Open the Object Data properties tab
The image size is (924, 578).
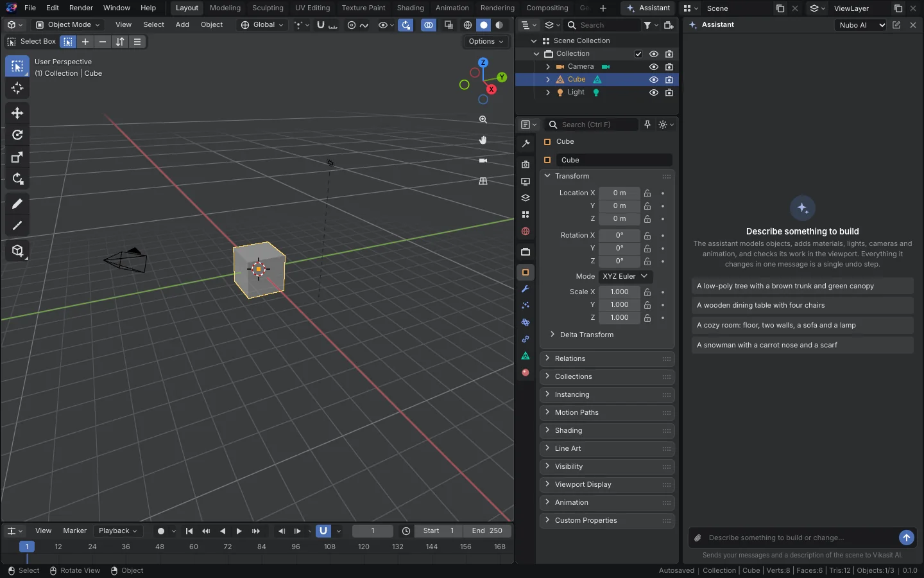[x=526, y=356]
